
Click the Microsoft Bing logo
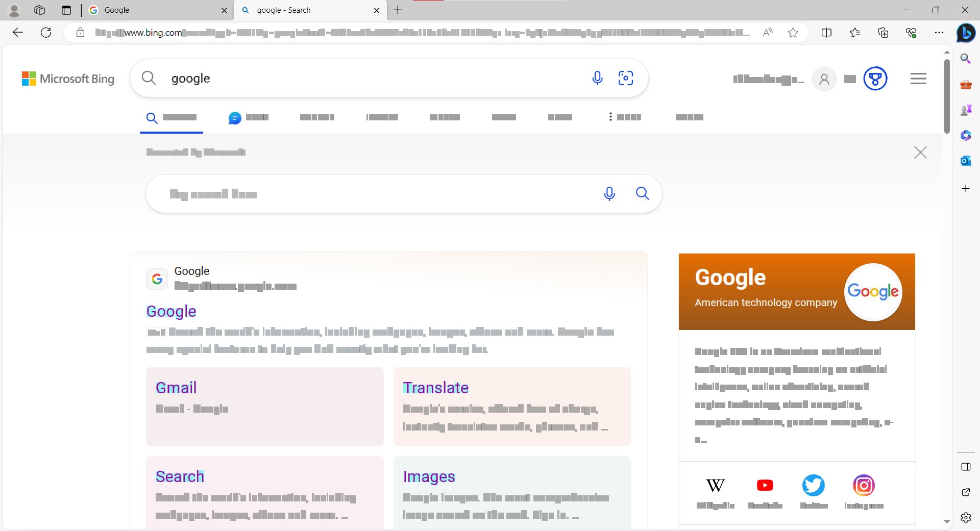(x=68, y=79)
